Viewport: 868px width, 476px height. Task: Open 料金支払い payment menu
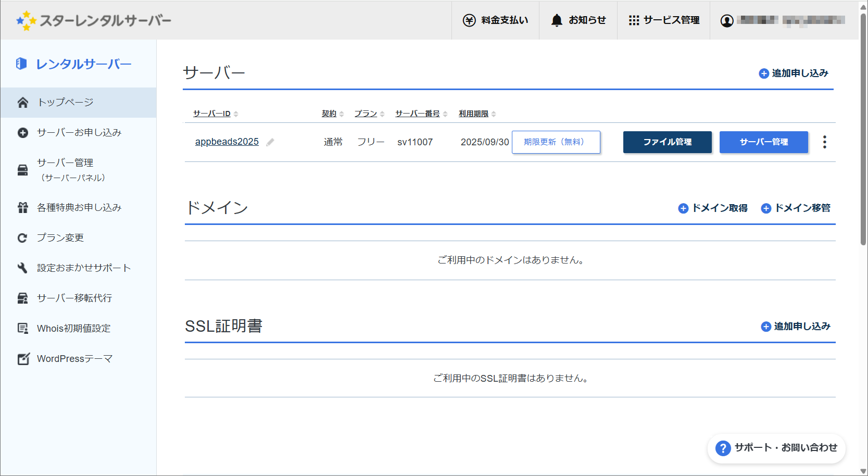tap(495, 20)
